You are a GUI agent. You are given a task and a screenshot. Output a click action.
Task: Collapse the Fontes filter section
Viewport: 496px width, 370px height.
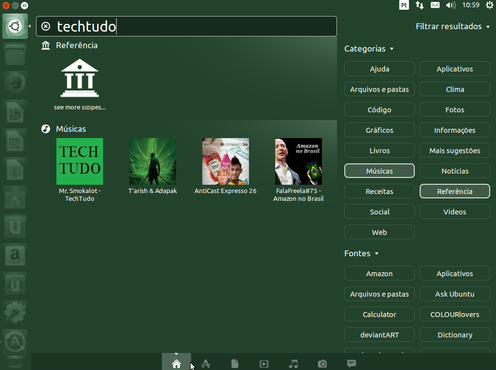(361, 253)
